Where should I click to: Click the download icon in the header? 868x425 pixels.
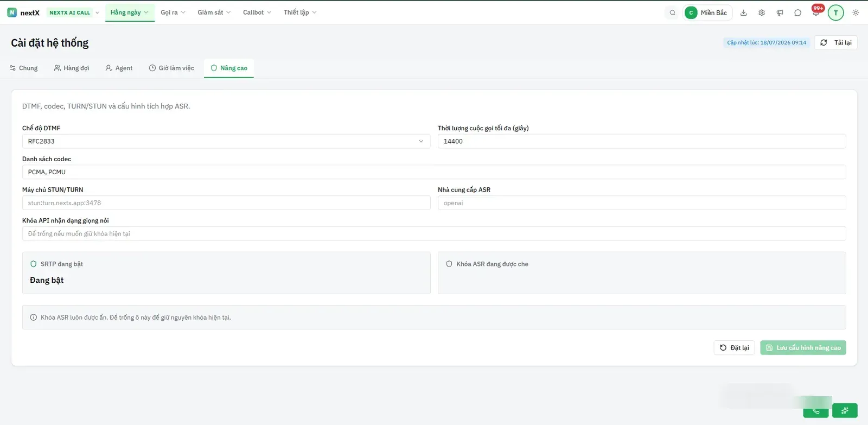[x=744, y=12]
